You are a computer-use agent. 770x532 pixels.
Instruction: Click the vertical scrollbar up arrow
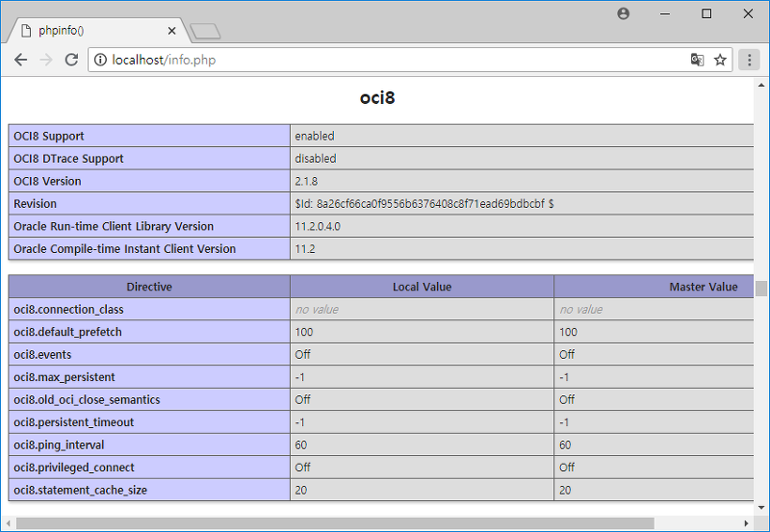click(761, 85)
